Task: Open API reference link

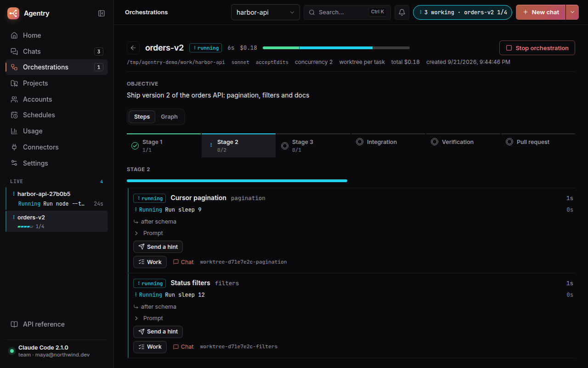Action: 57,324
